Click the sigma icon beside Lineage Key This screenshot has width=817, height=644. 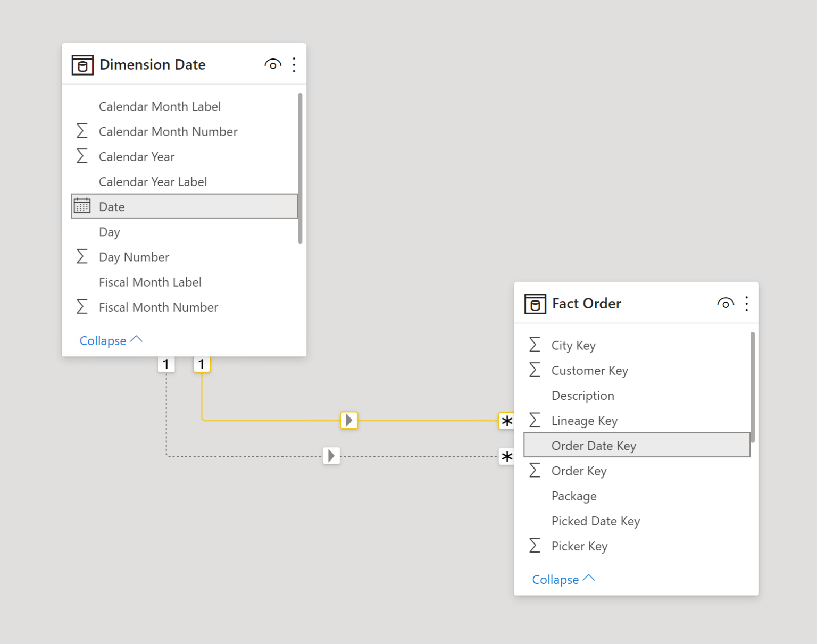535,420
